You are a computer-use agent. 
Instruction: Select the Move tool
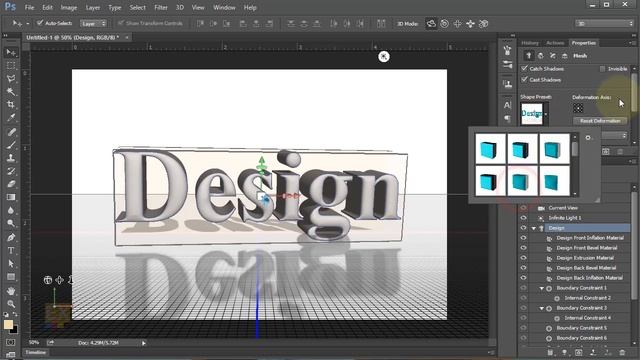click(x=11, y=52)
